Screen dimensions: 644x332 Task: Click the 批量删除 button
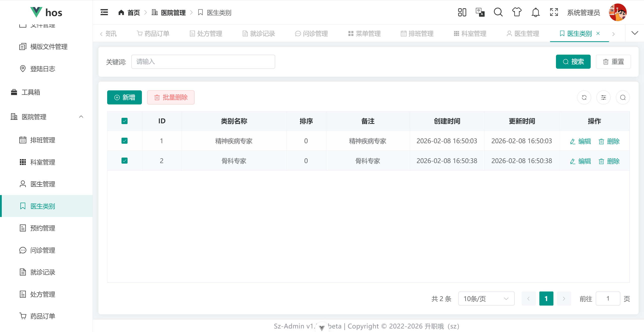[171, 97]
